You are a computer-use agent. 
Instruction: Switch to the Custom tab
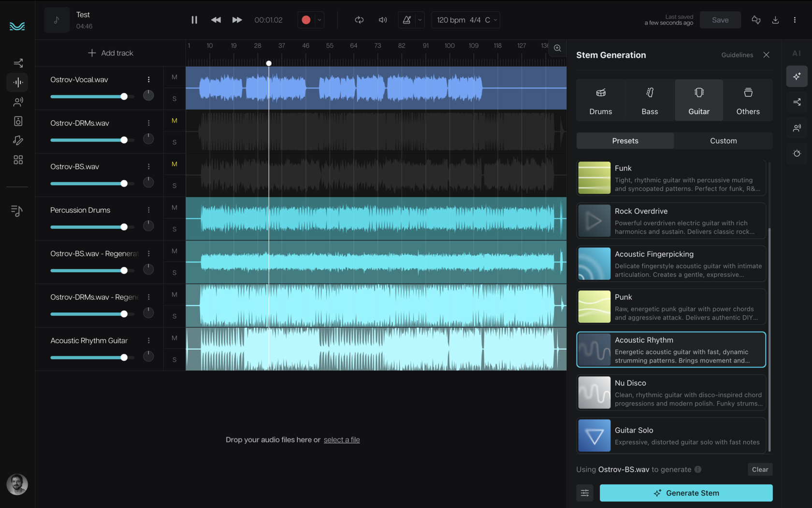coord(723,141)
